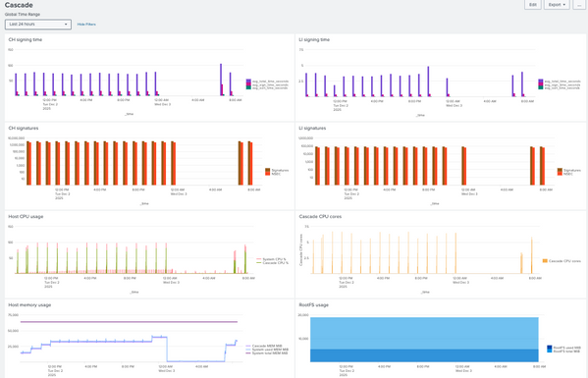Image resolution: width=588 pixels, height=378 pixels.
Task: Select RootFS used MiB legend entry
Action: tap(563, 348)
